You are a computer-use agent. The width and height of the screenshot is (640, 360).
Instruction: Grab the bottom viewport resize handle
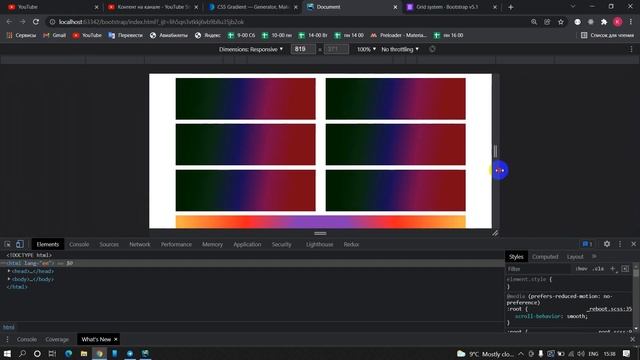[320, 233]
